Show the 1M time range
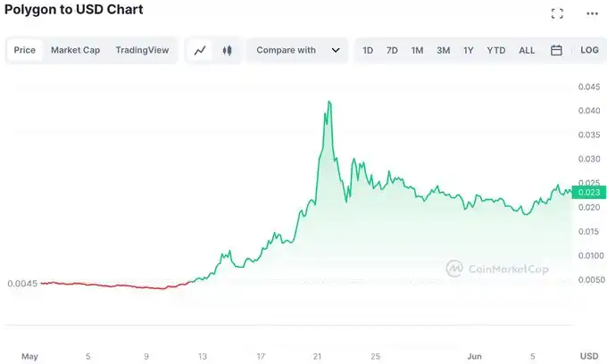607x364 pixels. coord(417,51)
